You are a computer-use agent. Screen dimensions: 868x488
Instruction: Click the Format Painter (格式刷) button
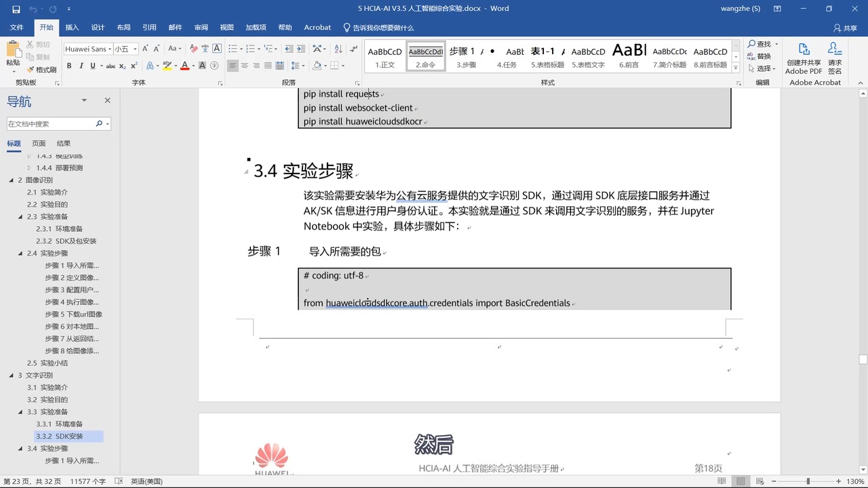[41, 70]
